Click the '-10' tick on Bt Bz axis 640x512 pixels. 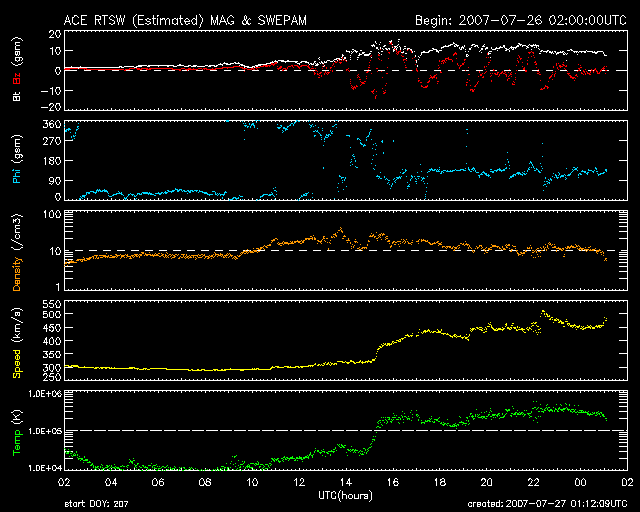pos(51,91)
